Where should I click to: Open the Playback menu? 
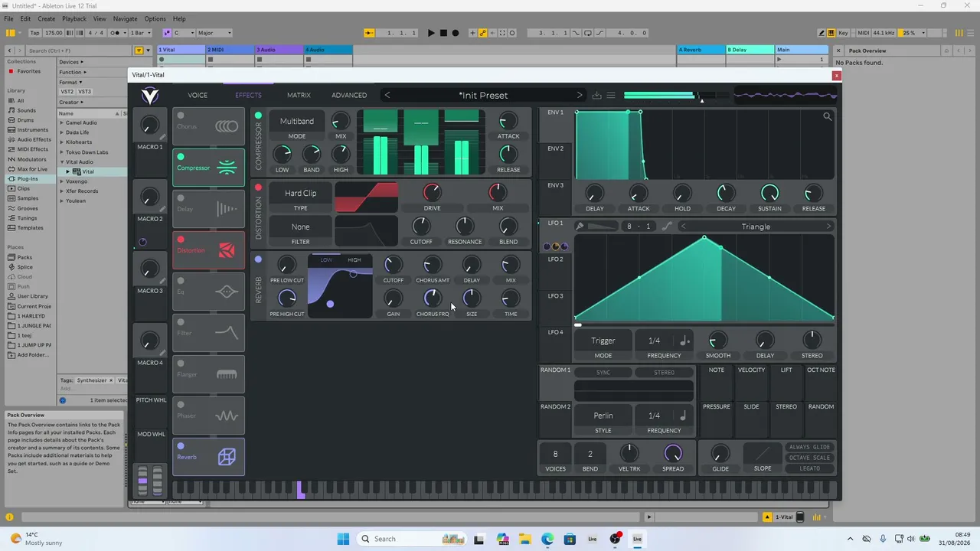(74, 18)
